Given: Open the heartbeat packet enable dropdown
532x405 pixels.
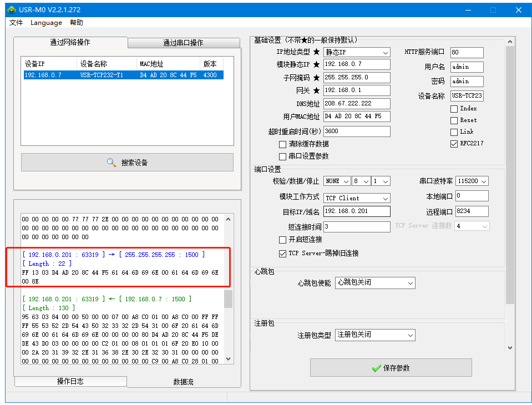Looking at the screenshot, I should (x=376, y=283).
